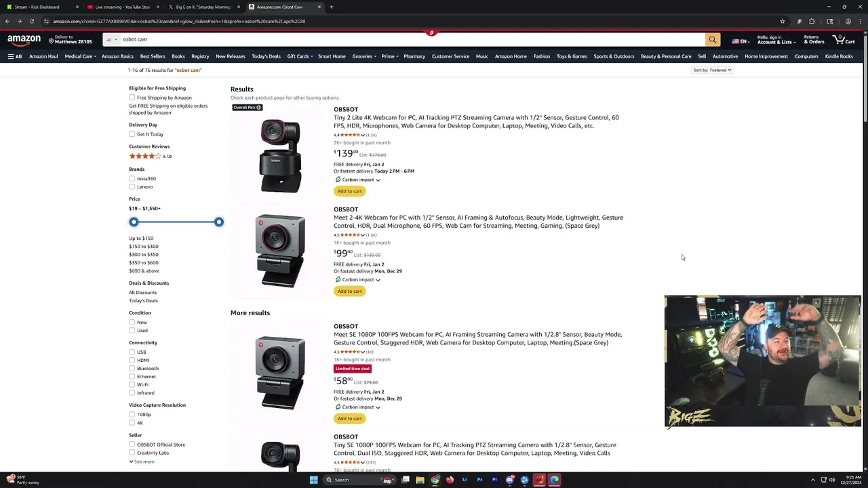Viewport: 868px width, 488px height.
Task: Click the Amazon logo
Action: [24, 40]
